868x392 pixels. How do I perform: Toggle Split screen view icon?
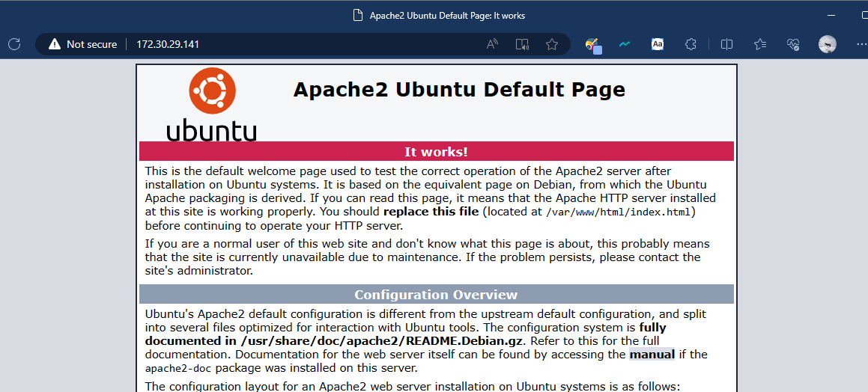tap(727, 44)
